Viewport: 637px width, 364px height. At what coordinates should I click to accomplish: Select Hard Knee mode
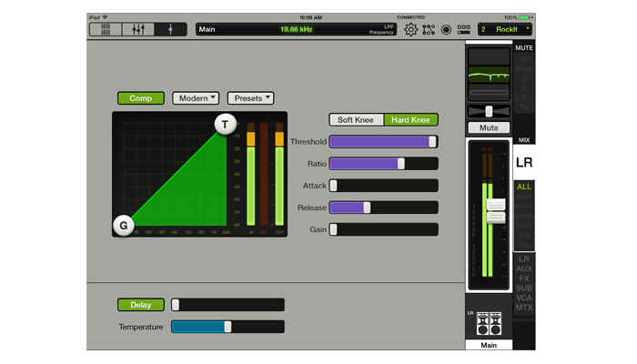pos(410,120)
